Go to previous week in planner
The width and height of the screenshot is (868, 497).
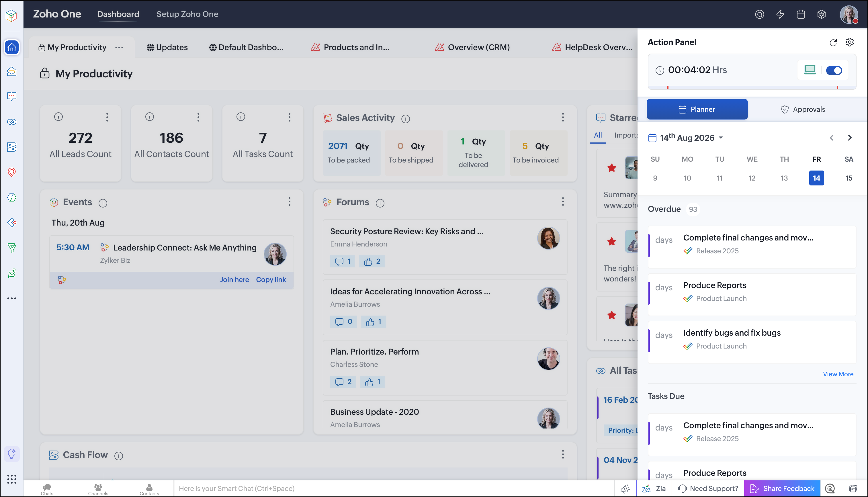tap(832, 138)
